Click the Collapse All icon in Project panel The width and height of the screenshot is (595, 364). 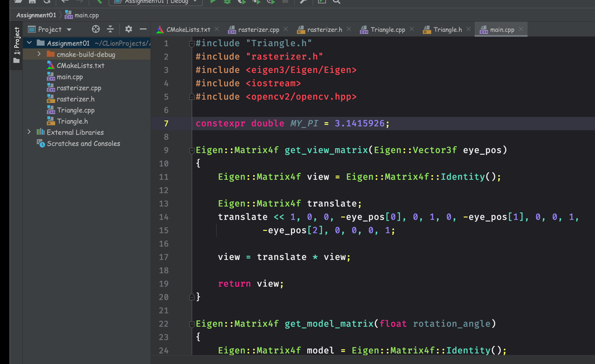point(110,29)
